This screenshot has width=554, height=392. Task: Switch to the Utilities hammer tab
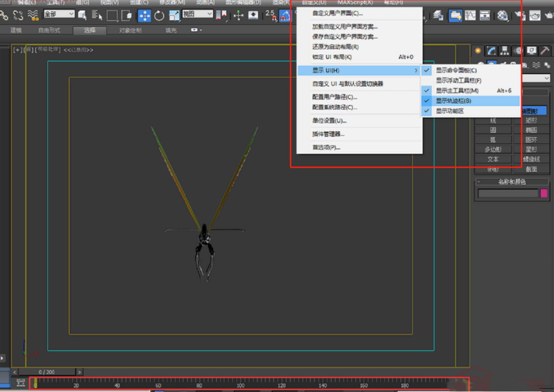[544, 51]
